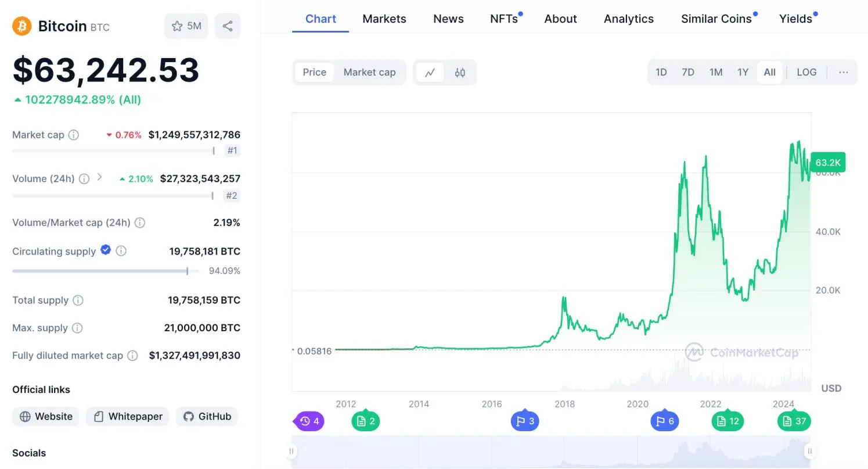Set chart range to 1M
The width and height of the screenshot is (868, 469).
click(716, 73)
